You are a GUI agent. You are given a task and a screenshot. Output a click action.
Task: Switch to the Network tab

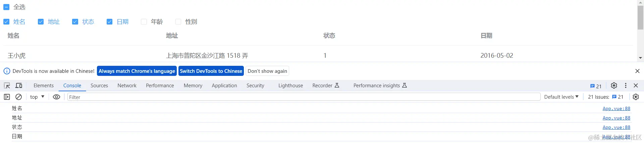pos(127,86)
